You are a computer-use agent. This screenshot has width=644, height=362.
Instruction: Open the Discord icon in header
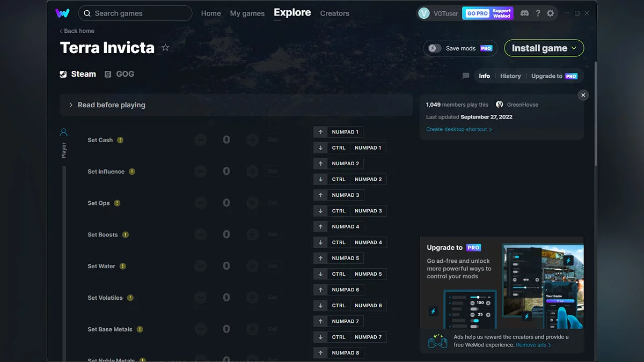pos(524,13)
